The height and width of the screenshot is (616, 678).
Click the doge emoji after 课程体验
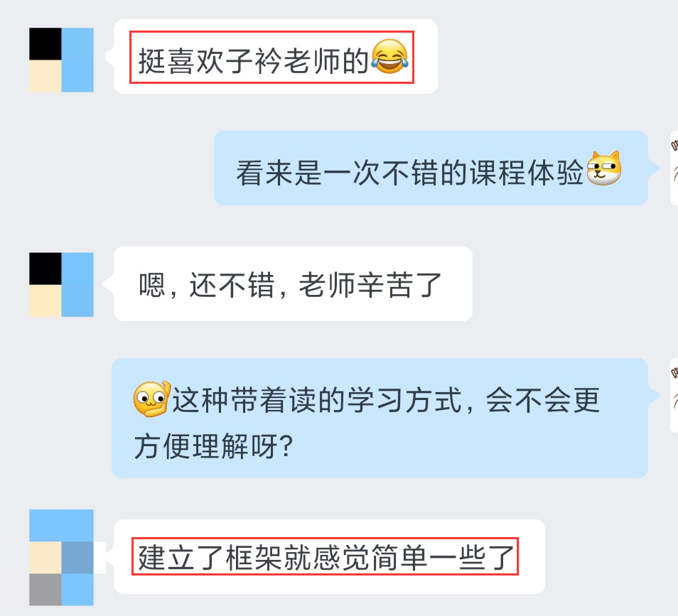pos(604,168)
